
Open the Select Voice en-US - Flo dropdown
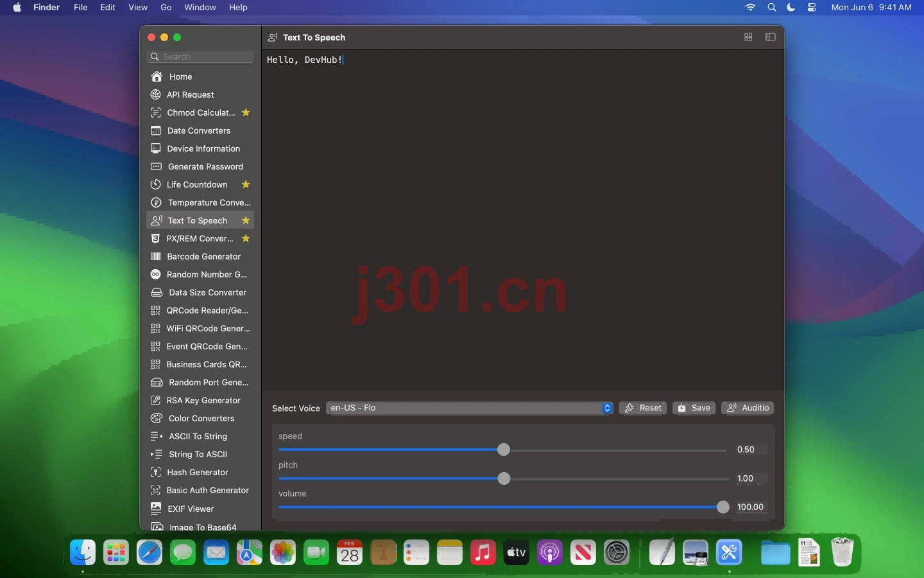click(470, 408)
